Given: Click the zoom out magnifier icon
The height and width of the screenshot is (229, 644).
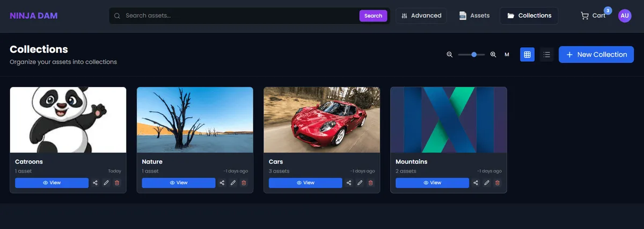Looking at the screenshot, I should click(x=450, y=54).
